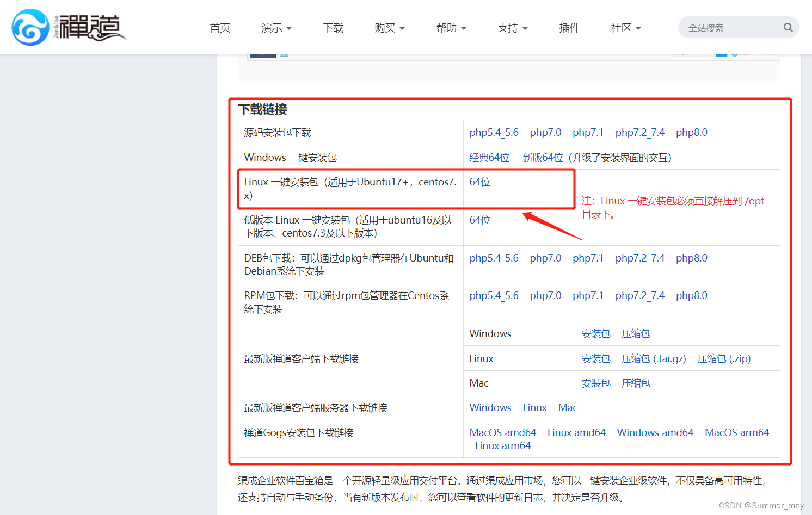Download the Gogs Linux arm64 package

(503, 446)
